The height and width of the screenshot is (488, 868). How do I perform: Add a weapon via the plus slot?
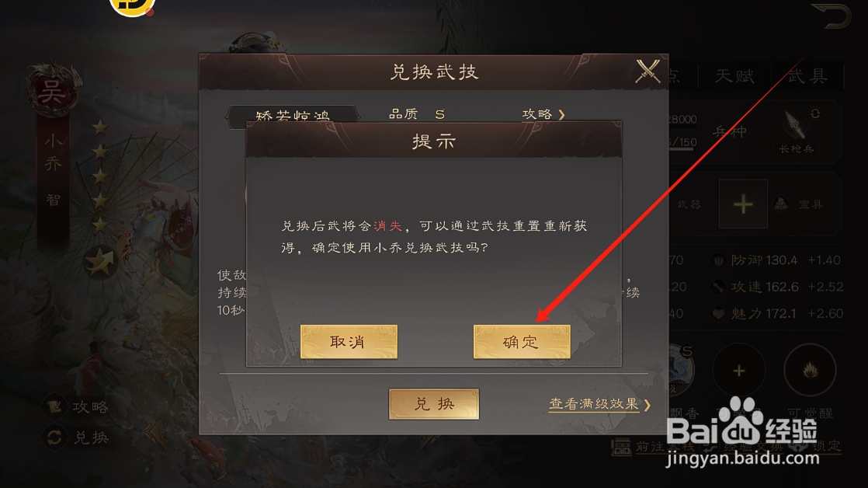743,204
